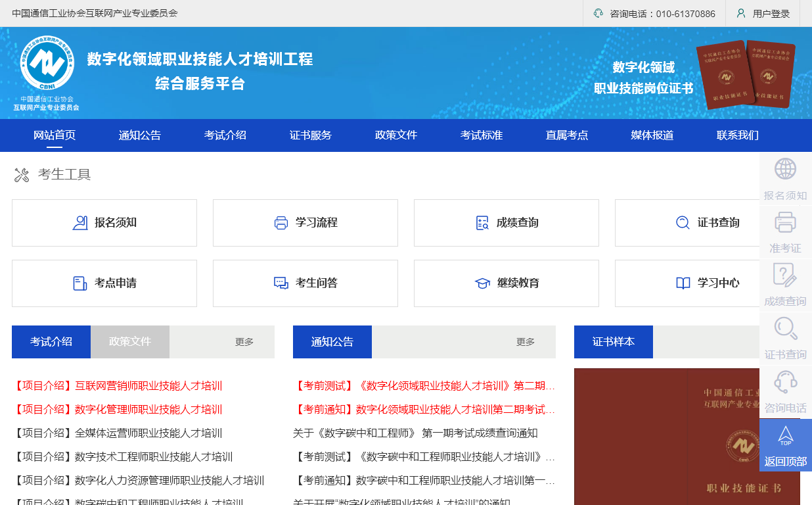The image size is (812, 505).
Task: Click the CBNI association logo
Action: point(47,64)
